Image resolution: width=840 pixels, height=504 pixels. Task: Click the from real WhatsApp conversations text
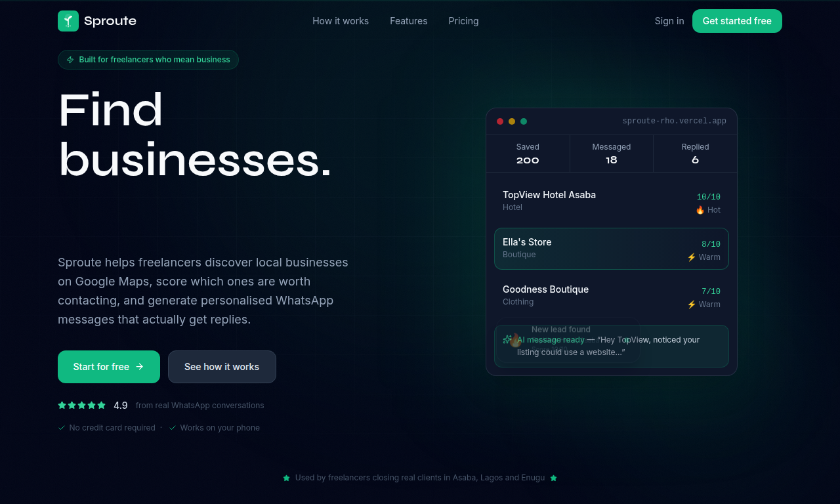200,406
